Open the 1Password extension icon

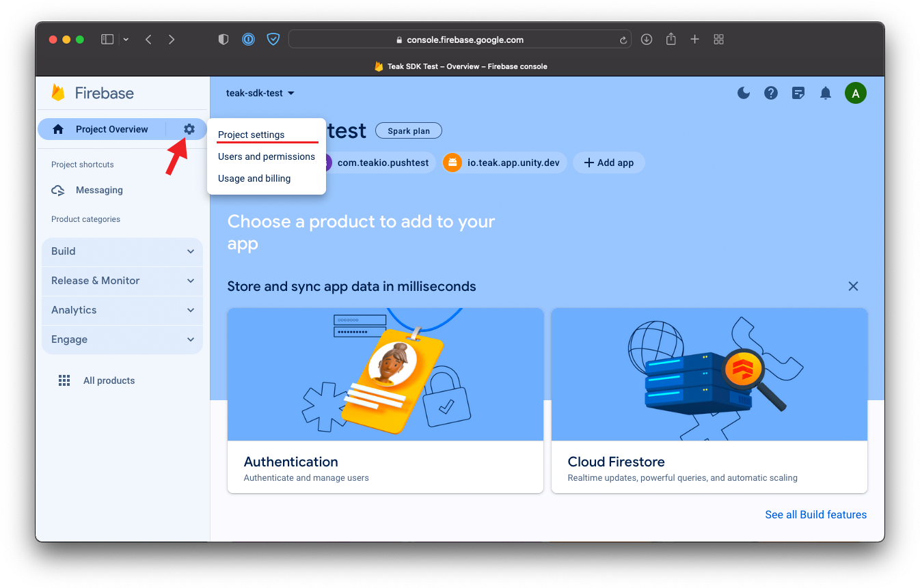tap(248, 40)
